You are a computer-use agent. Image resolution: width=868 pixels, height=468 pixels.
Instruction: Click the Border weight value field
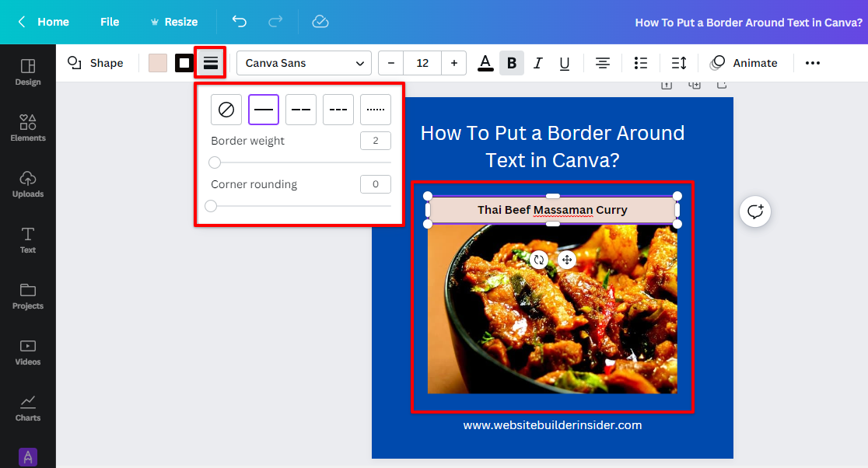375,141
